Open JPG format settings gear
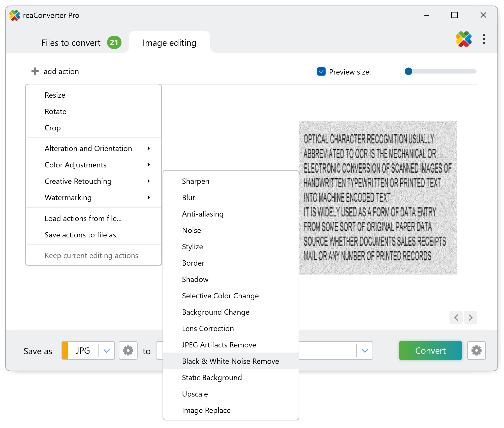Viewport: 504px width, 428px height. pyautogui.click(x=128, y=350)
